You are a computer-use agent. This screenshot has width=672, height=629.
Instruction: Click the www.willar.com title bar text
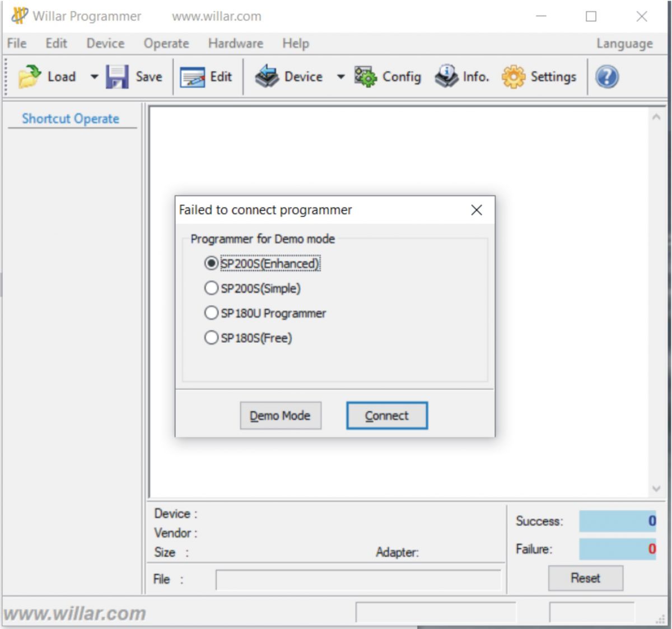tap(217, 16)
